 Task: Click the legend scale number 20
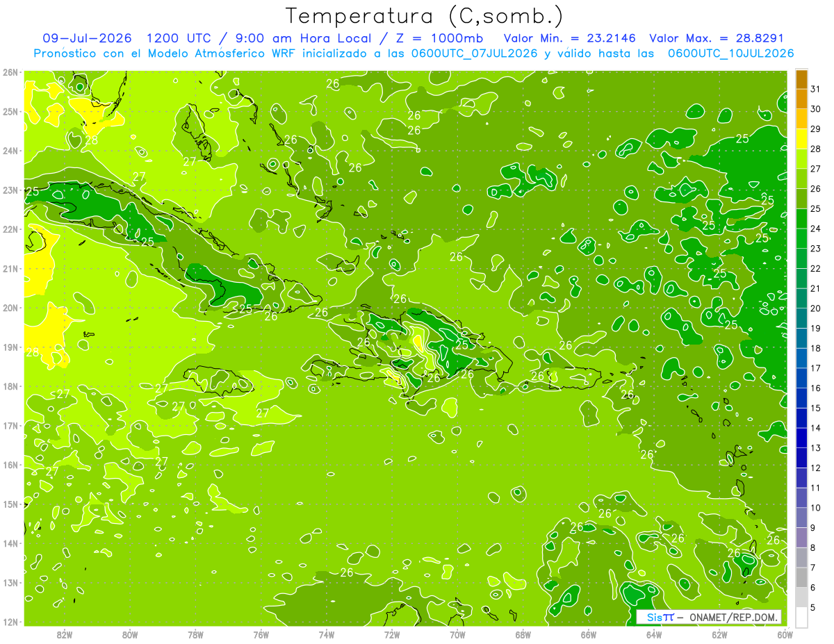(x=816, y=308)
